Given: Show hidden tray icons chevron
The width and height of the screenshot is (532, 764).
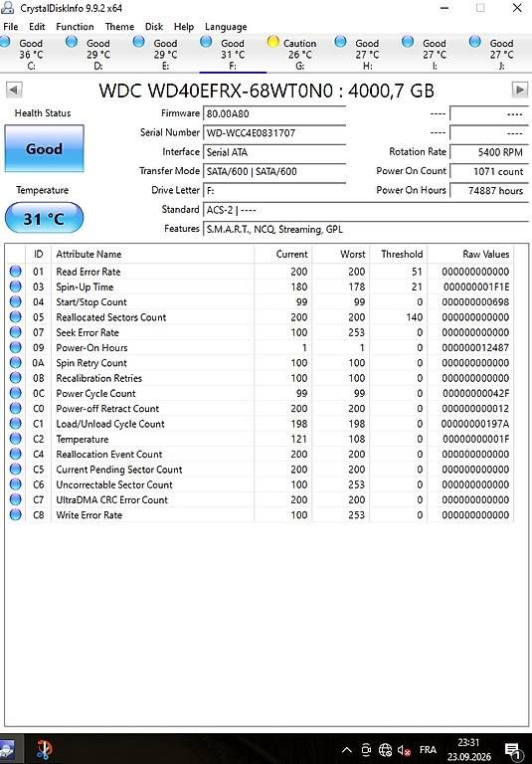Looking at the screenshot, I should click(x=346, y=749).
